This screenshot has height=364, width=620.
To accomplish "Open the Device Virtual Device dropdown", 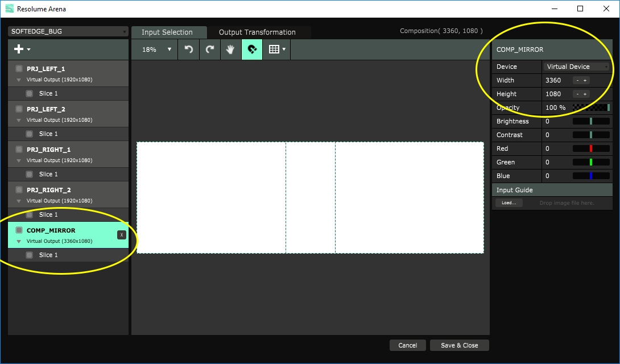I will [x=577, y=67].
